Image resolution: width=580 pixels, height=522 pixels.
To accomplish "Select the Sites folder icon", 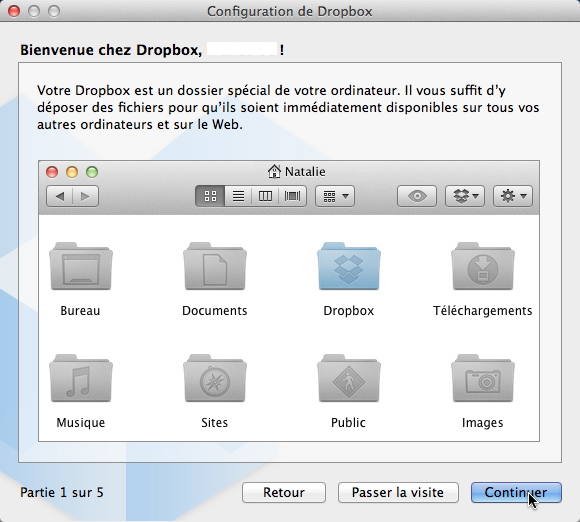I will point(215,378).
